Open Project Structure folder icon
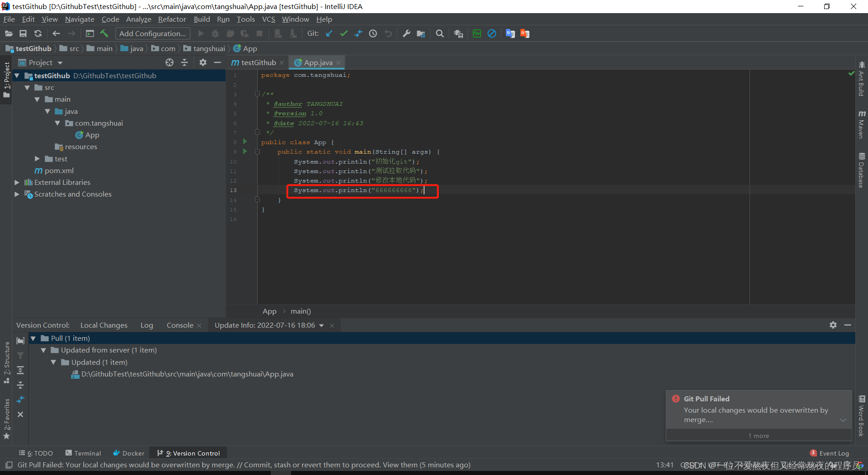868x475 pixels. pyautogui.click(x=421, y=33)
